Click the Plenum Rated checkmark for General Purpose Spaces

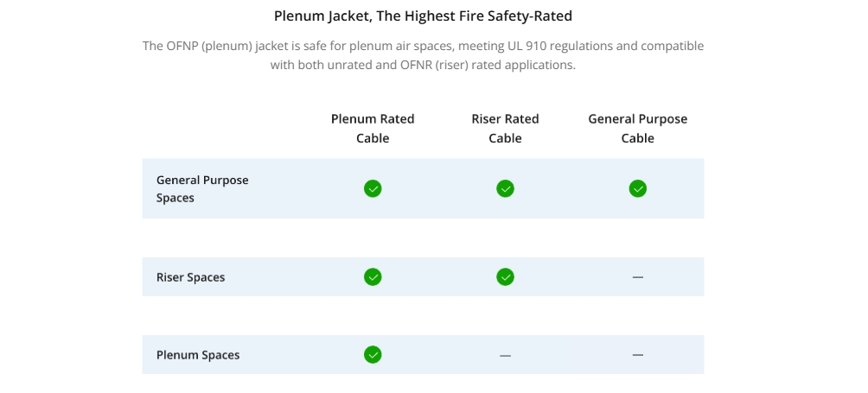(x=373, y=188)
